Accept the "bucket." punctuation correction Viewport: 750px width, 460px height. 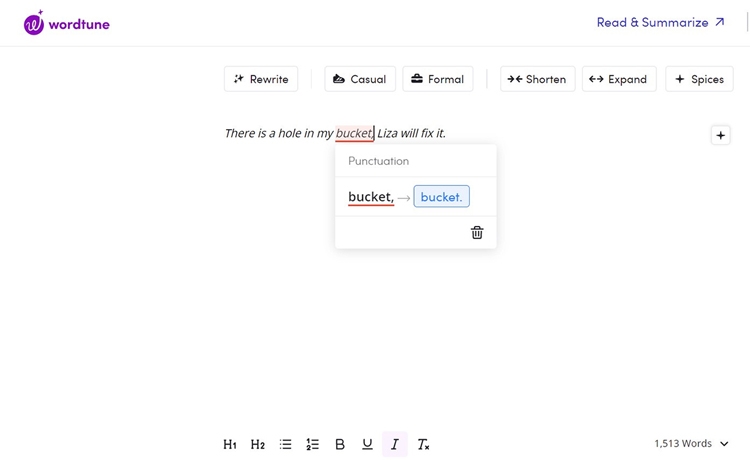(x=441, y=197)
